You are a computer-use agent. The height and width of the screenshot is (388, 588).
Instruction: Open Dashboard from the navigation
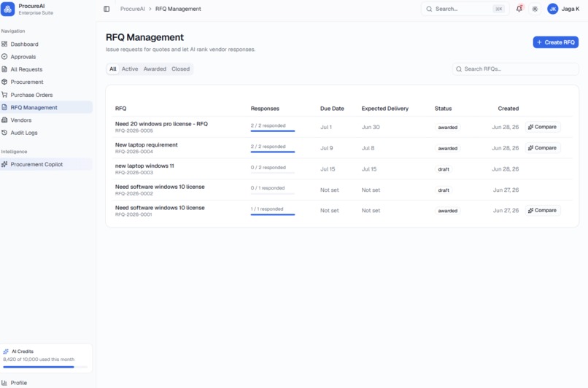click(24, 44)
